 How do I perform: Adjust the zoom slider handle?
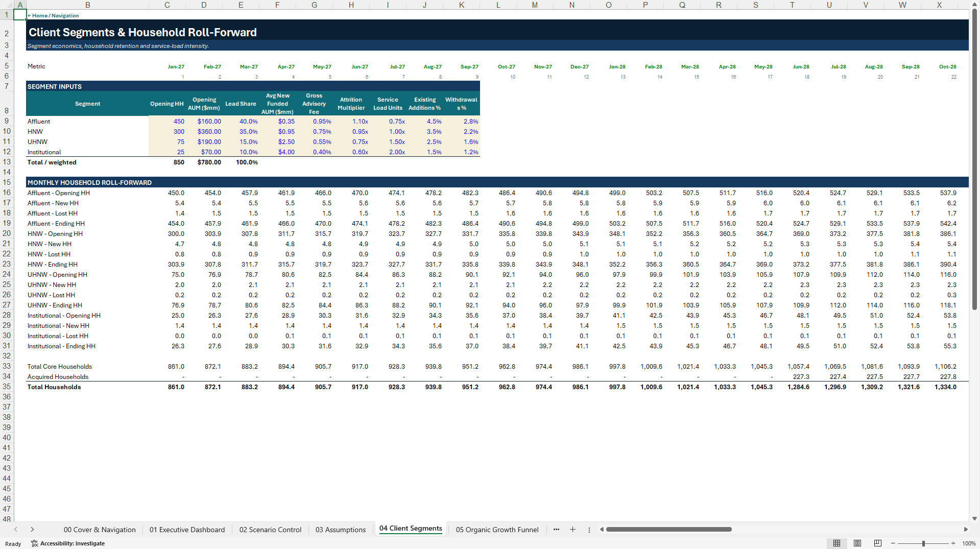(x=923, y=543)
